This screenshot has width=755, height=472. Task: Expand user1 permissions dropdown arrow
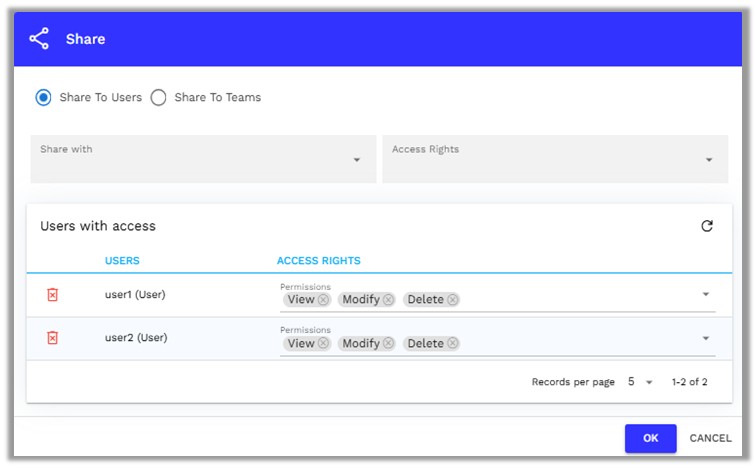click(x=705, y=294)
